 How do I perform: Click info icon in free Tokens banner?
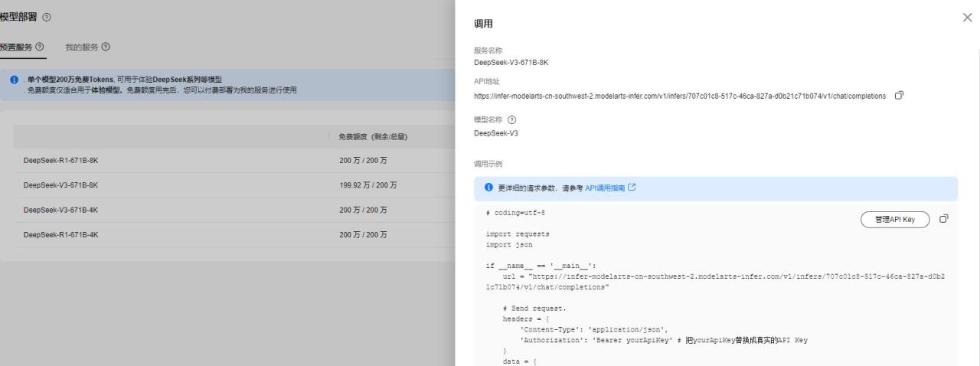pyautogui.click(x=15, y=80)
